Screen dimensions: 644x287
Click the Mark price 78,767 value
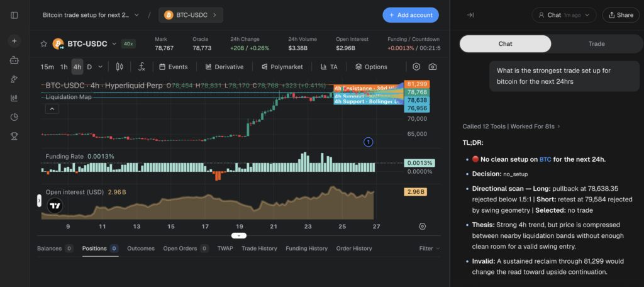[x=164, y=48]
